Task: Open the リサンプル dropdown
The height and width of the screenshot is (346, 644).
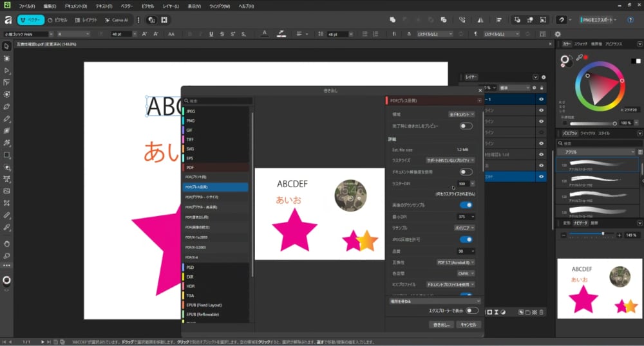Action: (x=465, y=228)
